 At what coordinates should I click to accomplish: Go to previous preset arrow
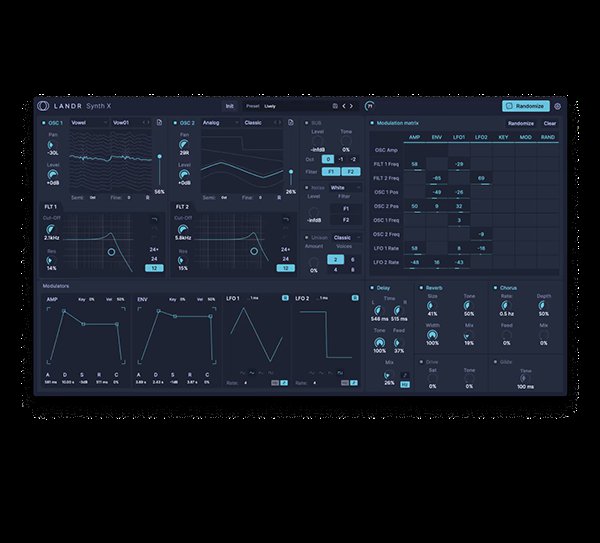point(344,105)
